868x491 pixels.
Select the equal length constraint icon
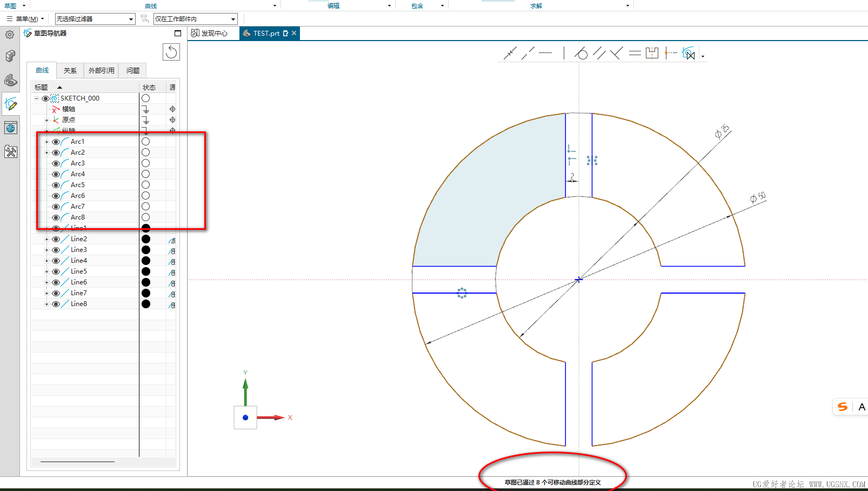pyautogui.click(x=635, y=53)
